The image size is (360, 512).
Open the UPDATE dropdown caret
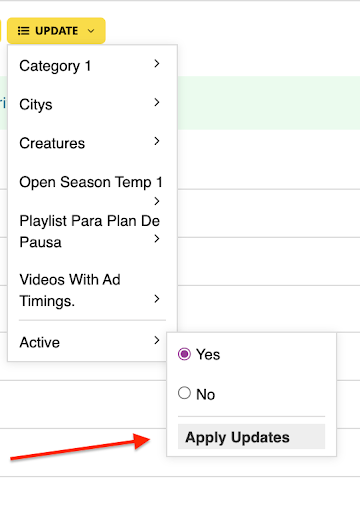(91, 31)
